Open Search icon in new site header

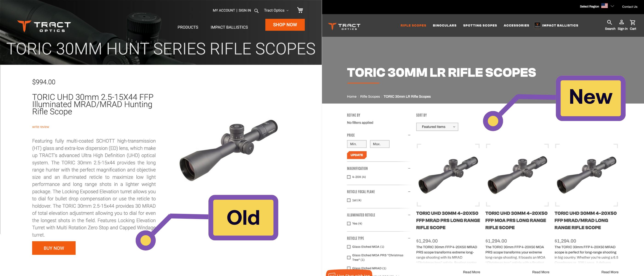pos(609,23)
